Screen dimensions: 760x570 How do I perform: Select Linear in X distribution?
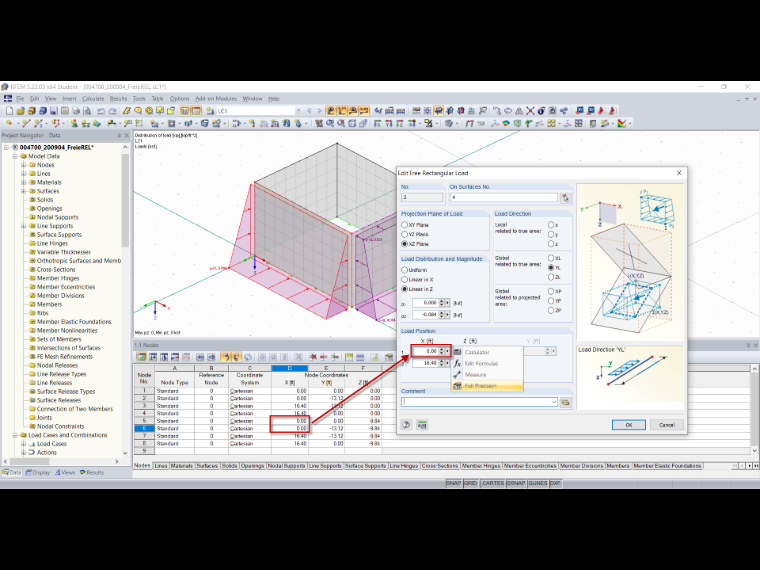tap(404, 280)
